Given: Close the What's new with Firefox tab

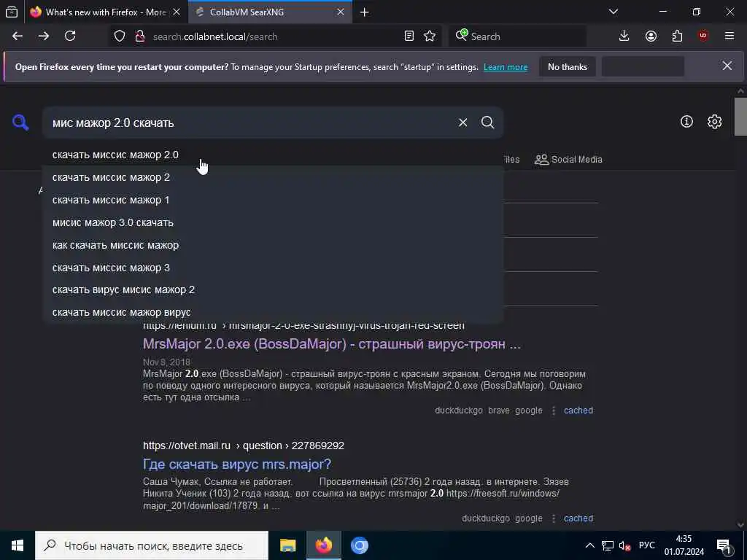Looking at the screenshot, I should (177, 12).
